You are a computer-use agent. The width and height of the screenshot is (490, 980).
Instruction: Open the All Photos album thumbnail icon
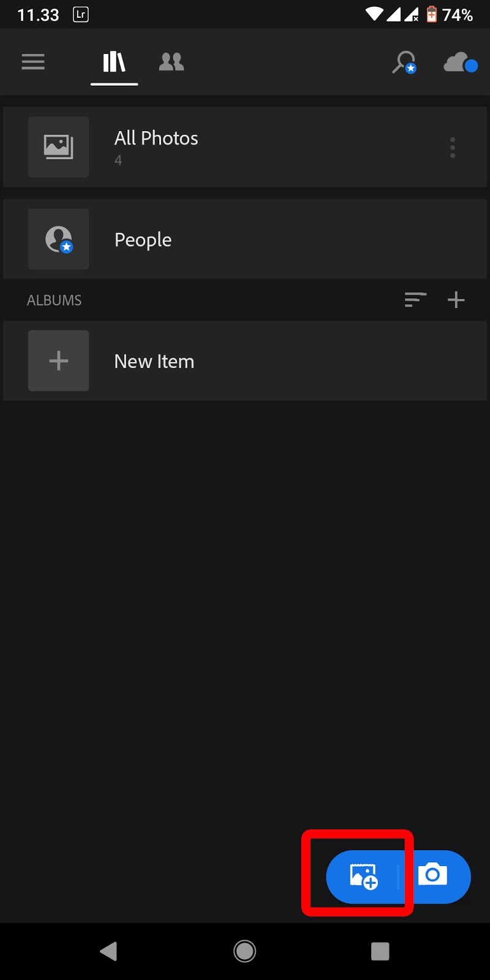coord(58,147)
